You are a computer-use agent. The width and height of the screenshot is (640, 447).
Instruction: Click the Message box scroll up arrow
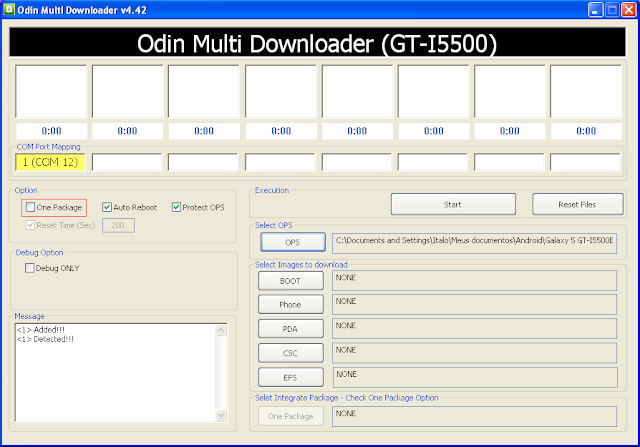tap(221, 330)
